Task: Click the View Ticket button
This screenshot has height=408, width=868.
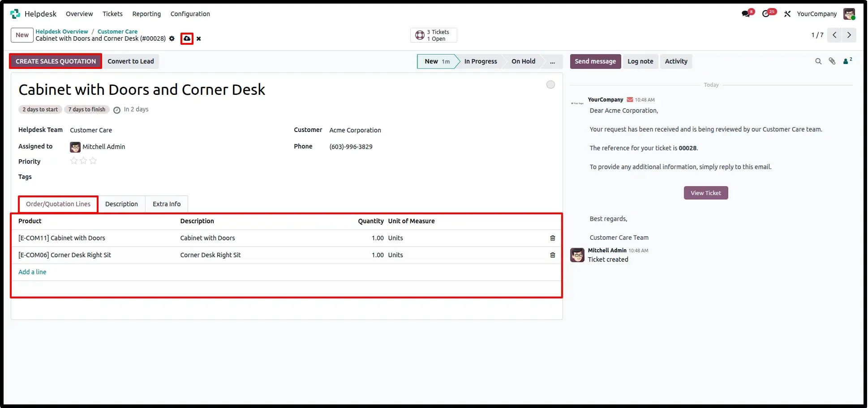Action: pos(706,193)
